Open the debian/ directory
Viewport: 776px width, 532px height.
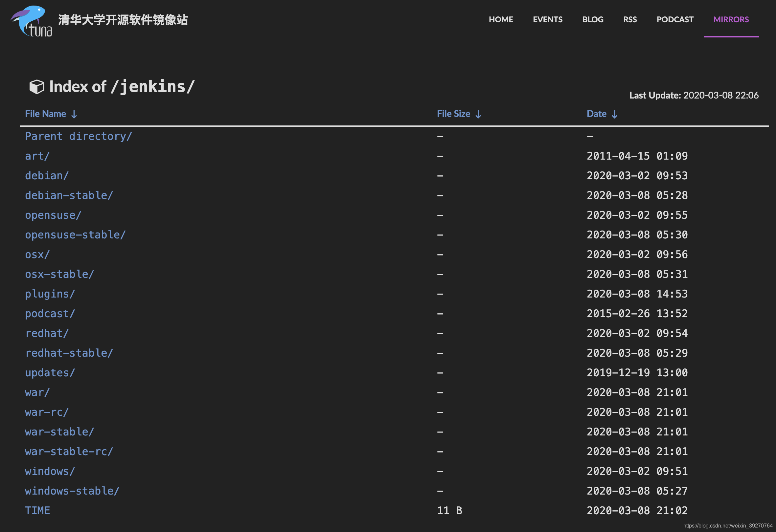[x=47, y=175]
